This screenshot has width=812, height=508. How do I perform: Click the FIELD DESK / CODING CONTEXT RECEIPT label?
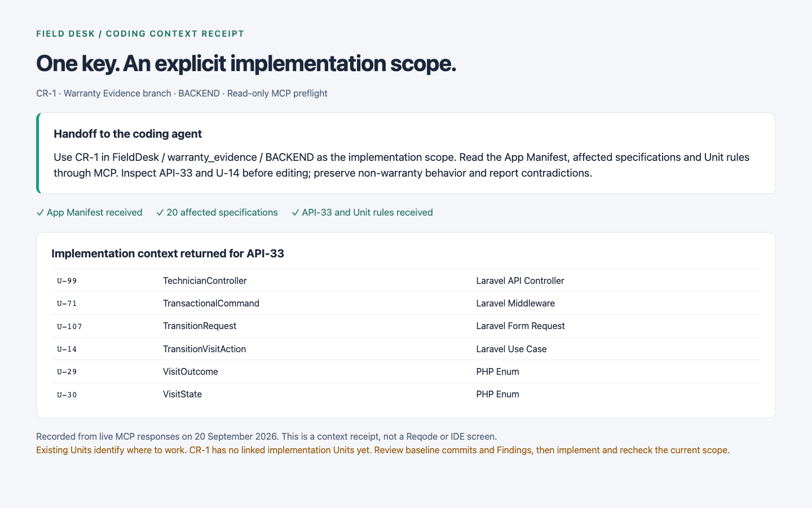point(140,34)
